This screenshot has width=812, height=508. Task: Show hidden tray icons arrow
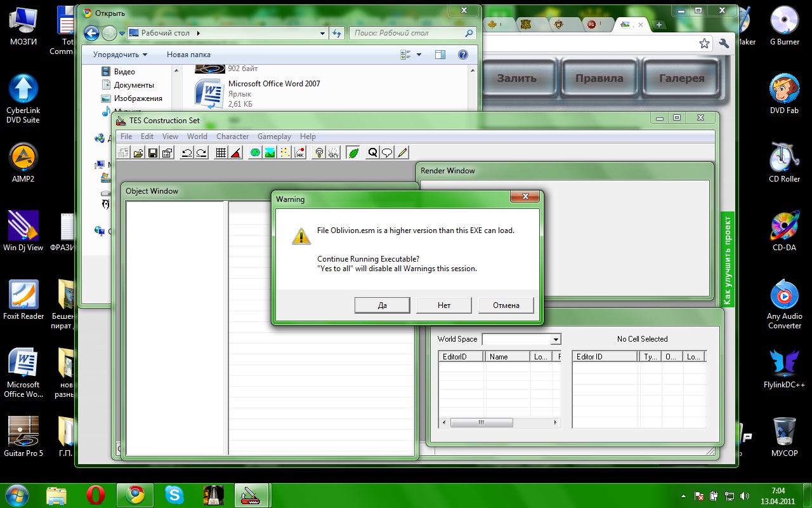click(x=683, y=495)
